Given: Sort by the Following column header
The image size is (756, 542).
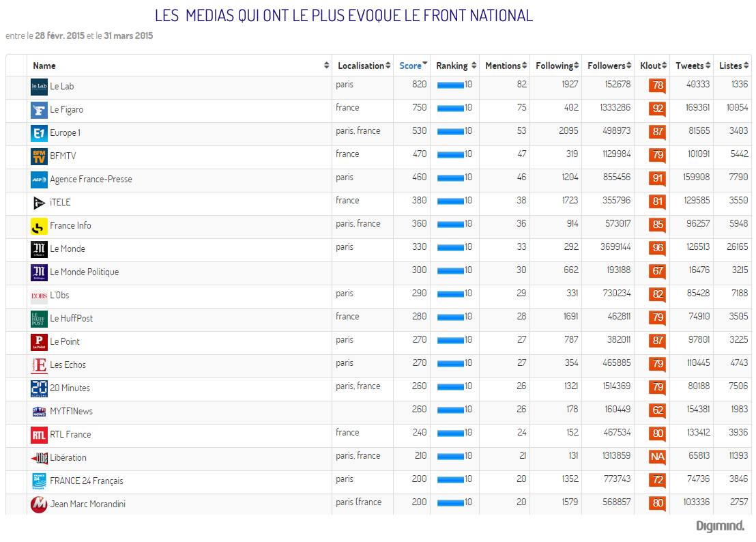Looking at the screenshot, I should 556,66.
